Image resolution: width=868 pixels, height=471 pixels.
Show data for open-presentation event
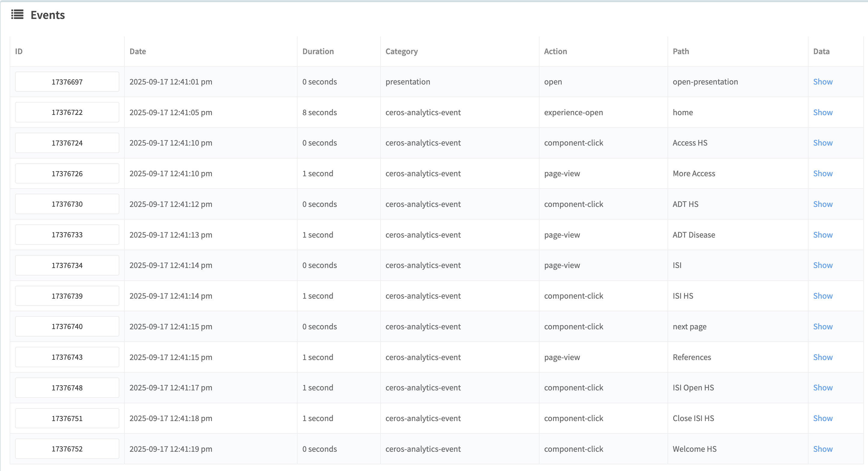point(823,82)
